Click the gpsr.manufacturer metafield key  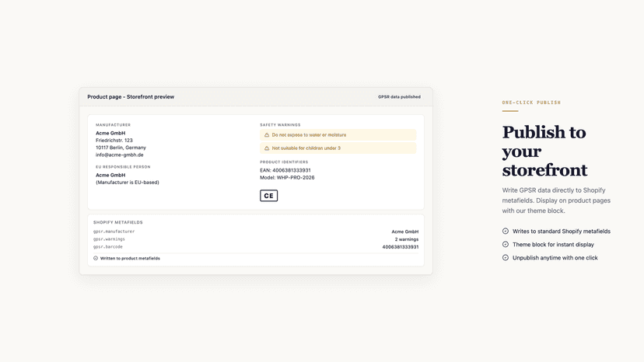pyautogui.click(x=114, y=231)
